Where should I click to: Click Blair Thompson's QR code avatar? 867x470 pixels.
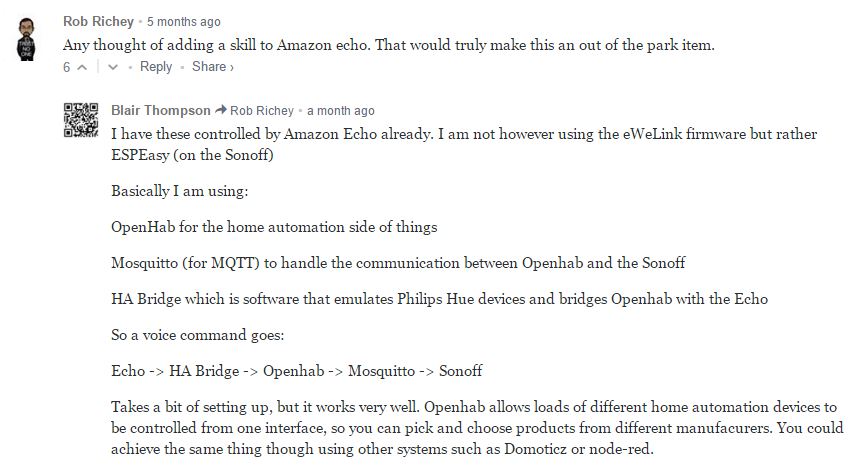[x=80, y=119]
